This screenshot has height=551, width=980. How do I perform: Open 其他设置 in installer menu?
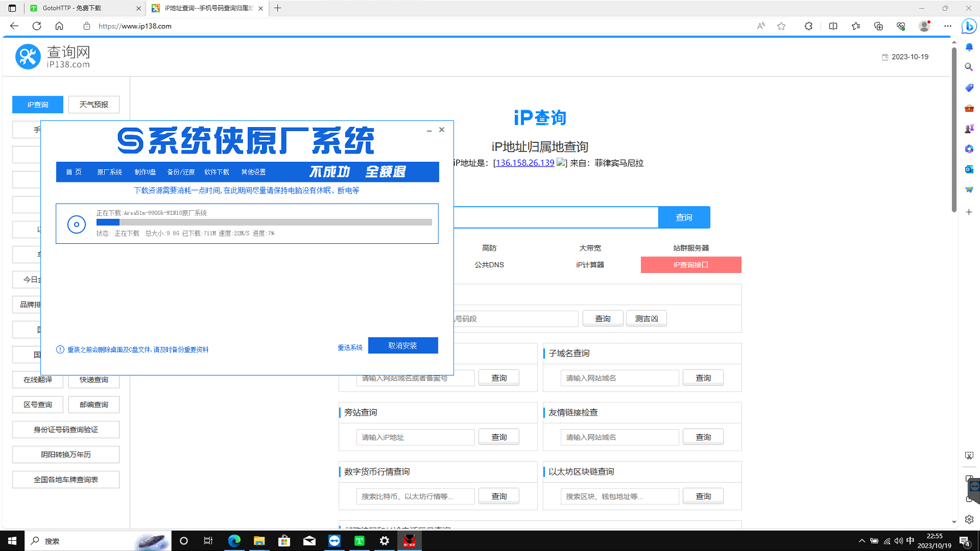click(x=253, y=172)
